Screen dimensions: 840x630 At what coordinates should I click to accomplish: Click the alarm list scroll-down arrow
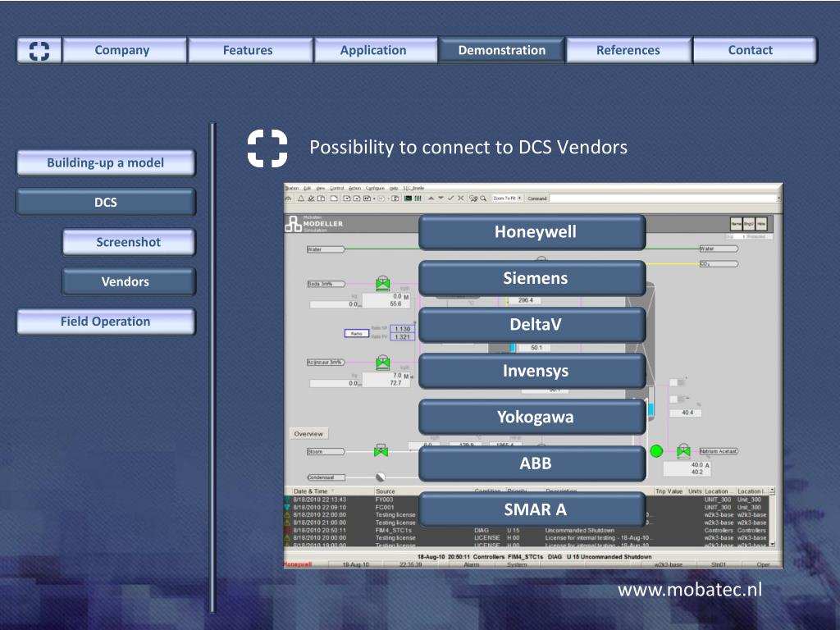772,543
